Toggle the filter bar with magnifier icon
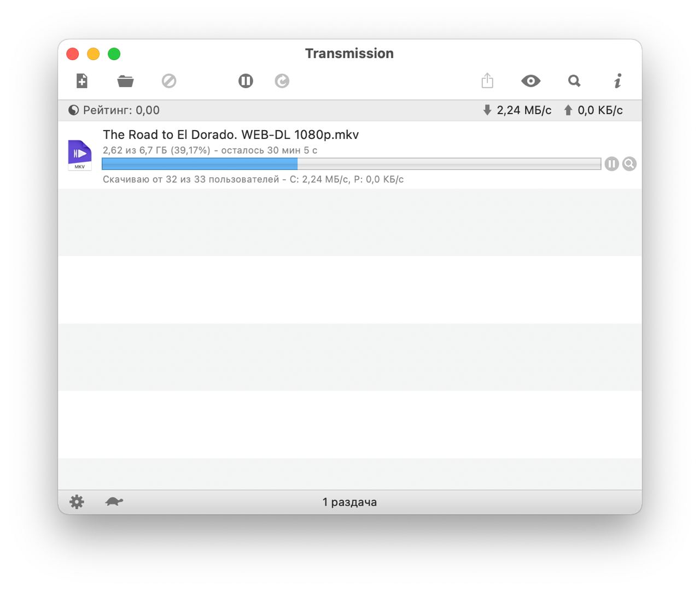 point(574,81)
